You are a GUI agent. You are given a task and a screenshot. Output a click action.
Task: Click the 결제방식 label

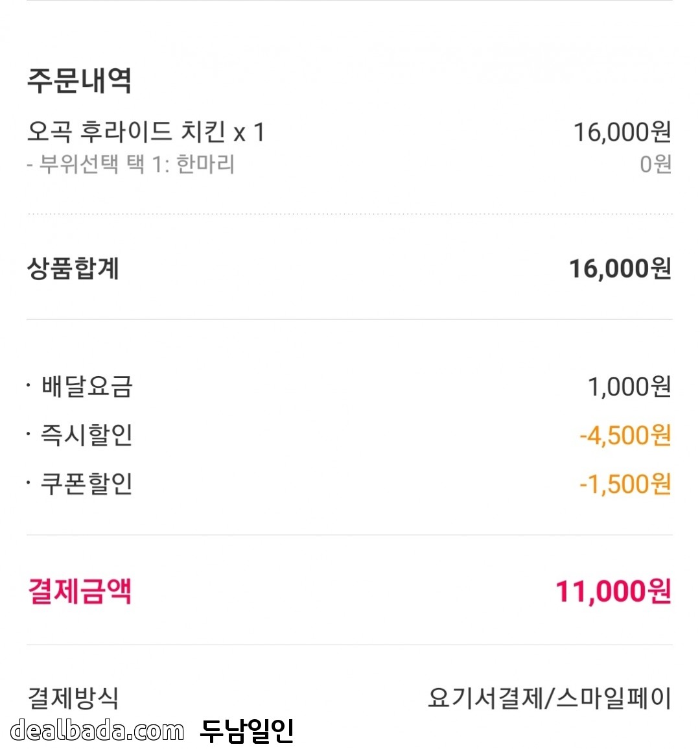(73, 698)
